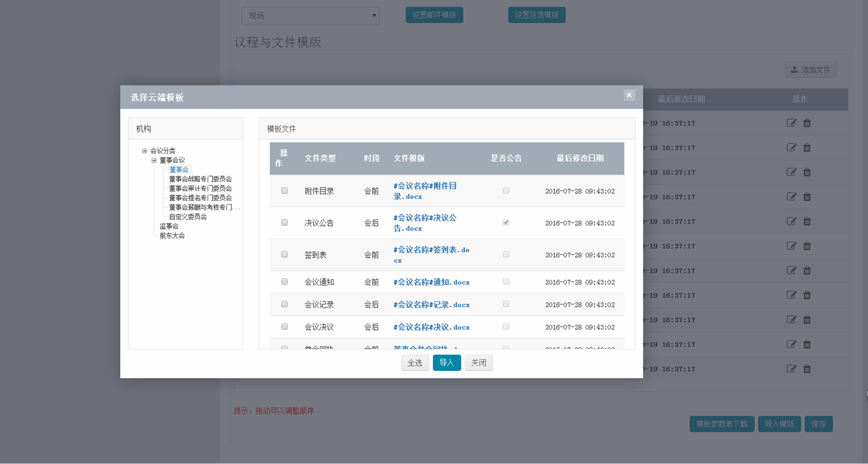Viewport: 868px width, 464px height.
Task: Collapse the 会议分类 tree node
Action: point(145,151)
